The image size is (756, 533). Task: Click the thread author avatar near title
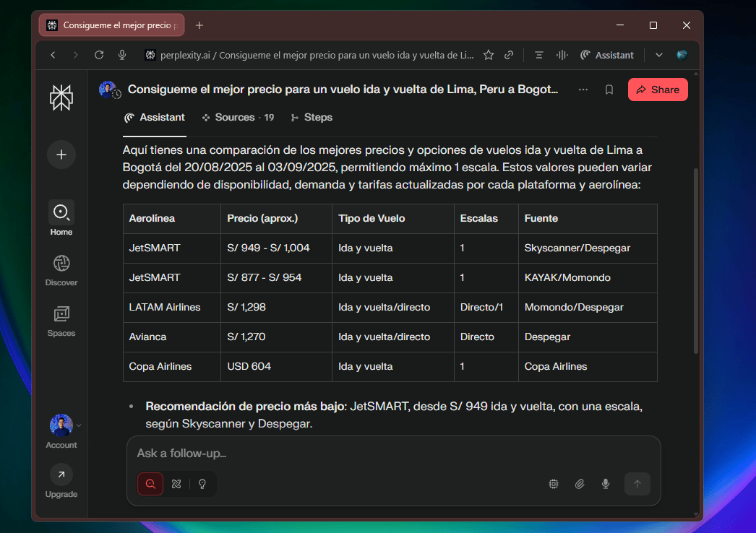coord(108,89)
